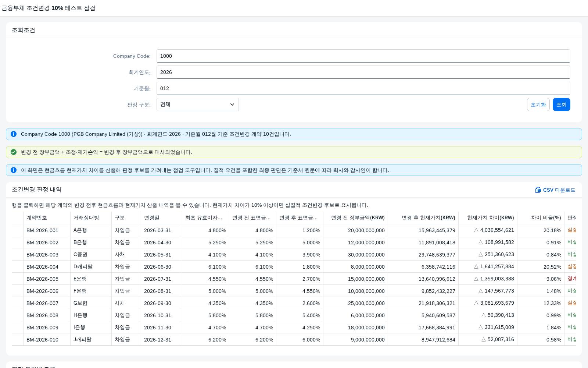
Task: Click the 차이 비율(%) column header
Action: click(x=541, y=217)
